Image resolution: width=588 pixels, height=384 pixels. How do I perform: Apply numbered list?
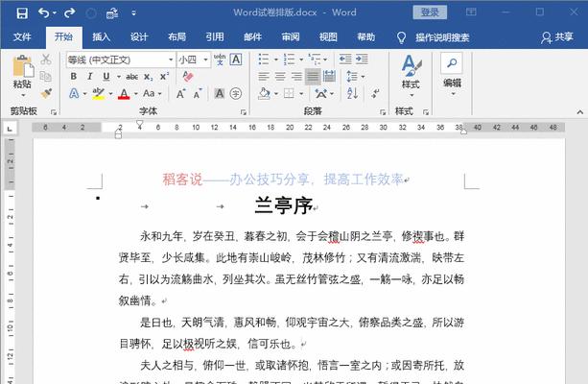point(289,59)
